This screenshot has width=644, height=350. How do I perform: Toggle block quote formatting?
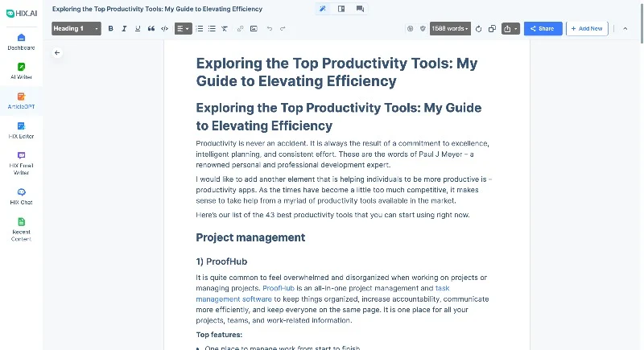tap(151, 28)
